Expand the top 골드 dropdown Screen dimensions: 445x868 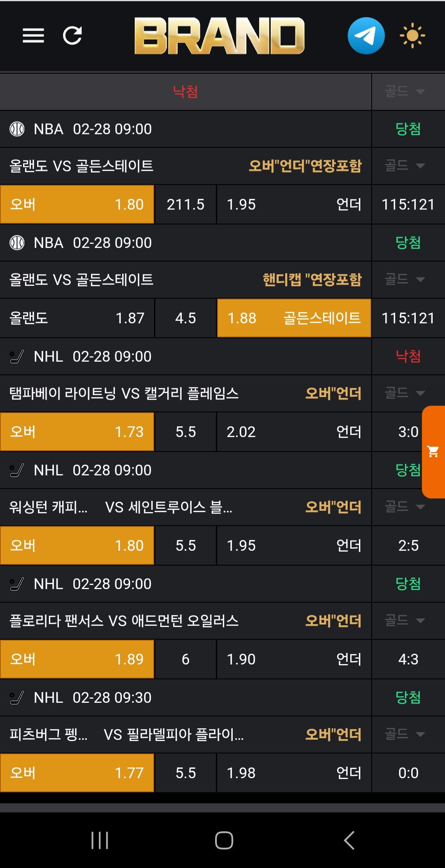pos(405,91)
